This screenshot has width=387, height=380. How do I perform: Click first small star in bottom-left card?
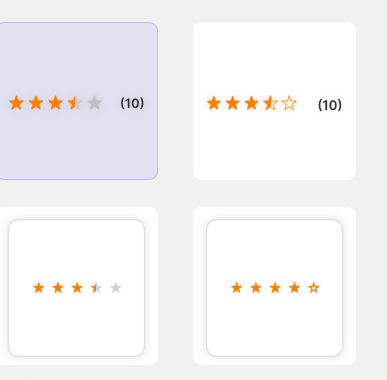tap(39, 288)
